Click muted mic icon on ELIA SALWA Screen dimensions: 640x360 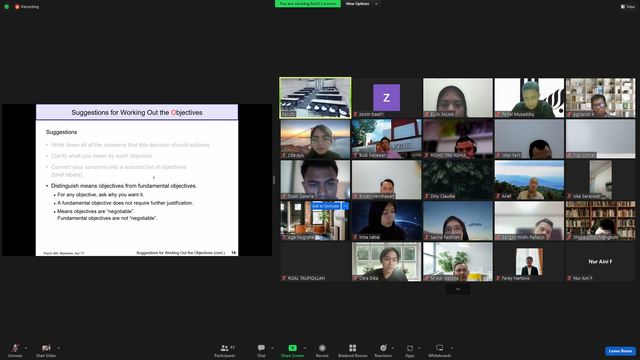pos(427,114)
